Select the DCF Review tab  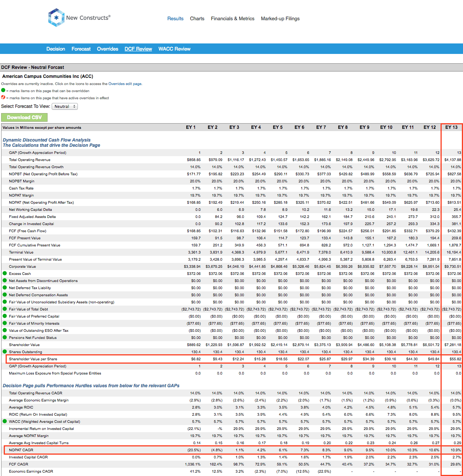click(x=138, y=49)
